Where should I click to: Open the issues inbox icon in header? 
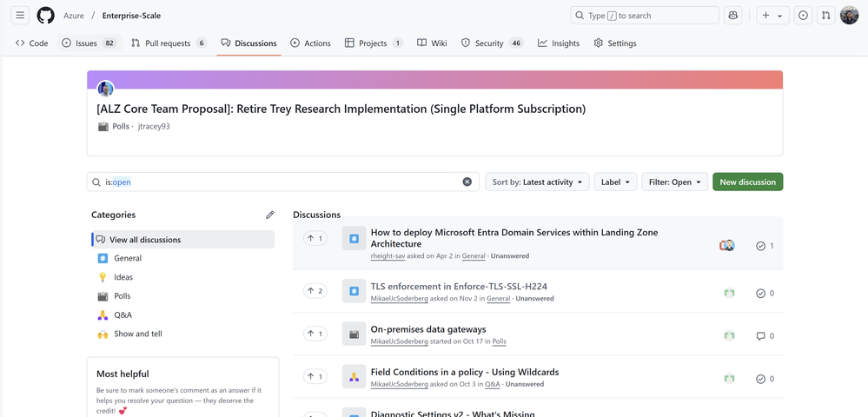pos(803,16)
